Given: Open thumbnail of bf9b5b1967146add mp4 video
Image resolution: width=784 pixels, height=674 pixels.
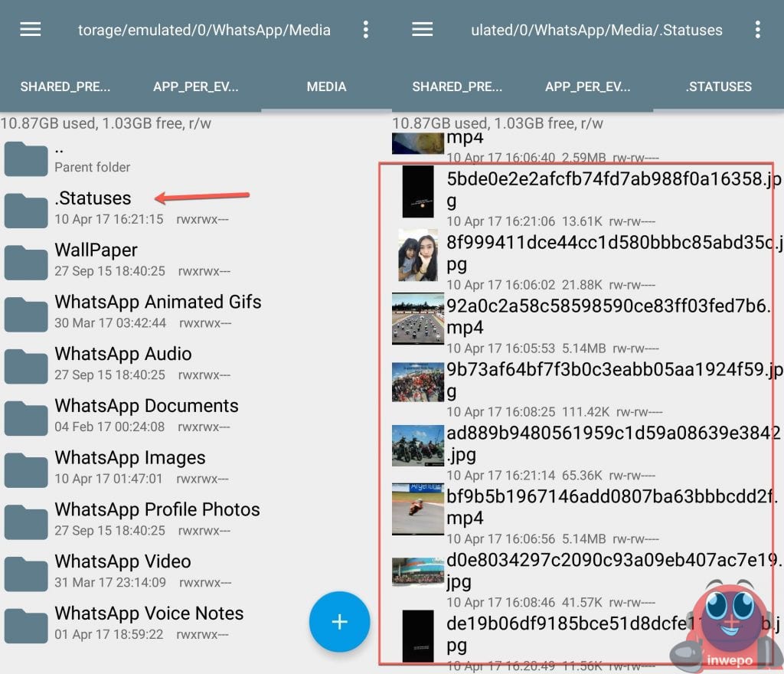Looking at the screenshot, I should click(x=418, y=509).
